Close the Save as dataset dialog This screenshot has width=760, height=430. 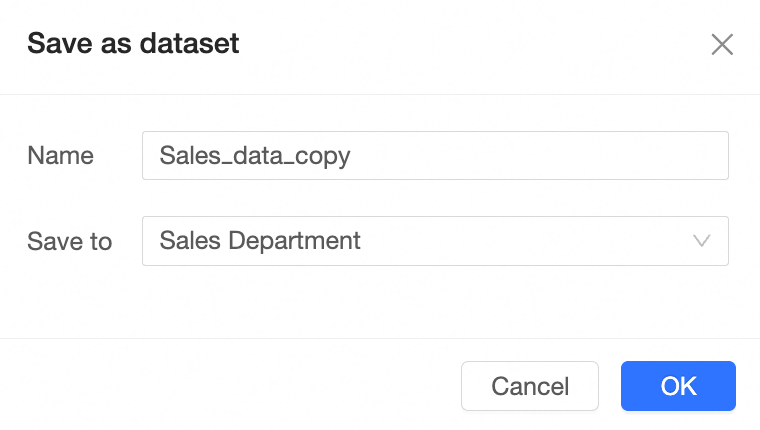tap(722, 44)
